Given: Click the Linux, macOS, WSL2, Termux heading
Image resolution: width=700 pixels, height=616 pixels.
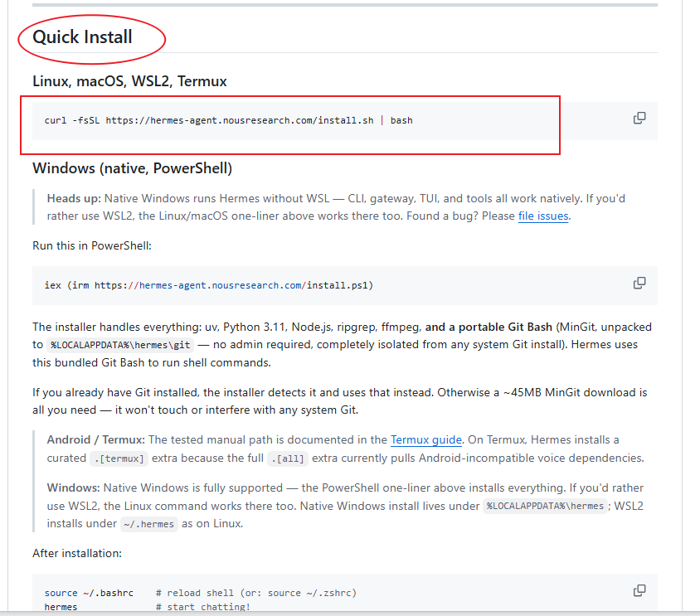Looking at the screenshot, I should [129, 81].
